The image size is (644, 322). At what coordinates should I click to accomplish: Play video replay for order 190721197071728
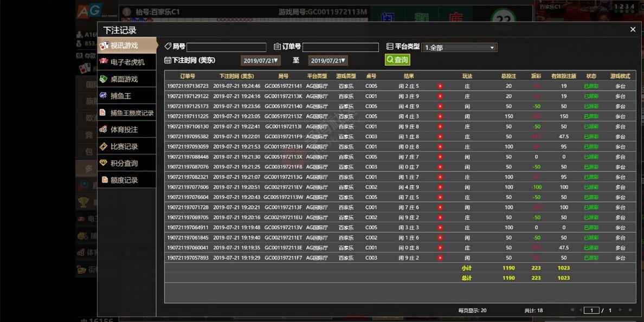click(440, 208)
